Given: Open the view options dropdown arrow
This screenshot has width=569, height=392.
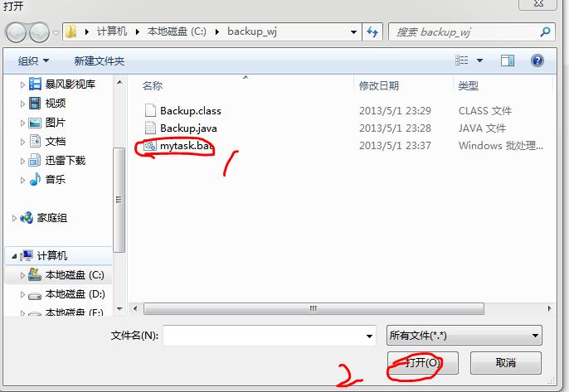Looking at the screenshot, I should pos(479,60).
